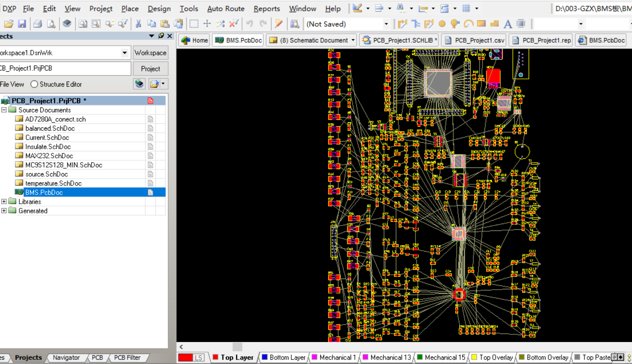
Task: Select the Place Pad tool
Action: pos(442,24)
